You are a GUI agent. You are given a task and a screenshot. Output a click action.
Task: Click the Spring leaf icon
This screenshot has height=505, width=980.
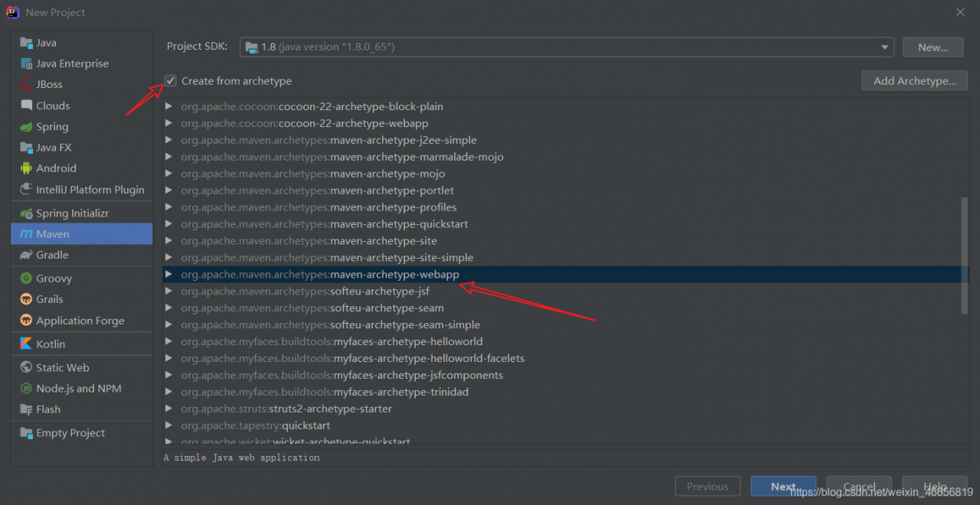coord(26,126)
